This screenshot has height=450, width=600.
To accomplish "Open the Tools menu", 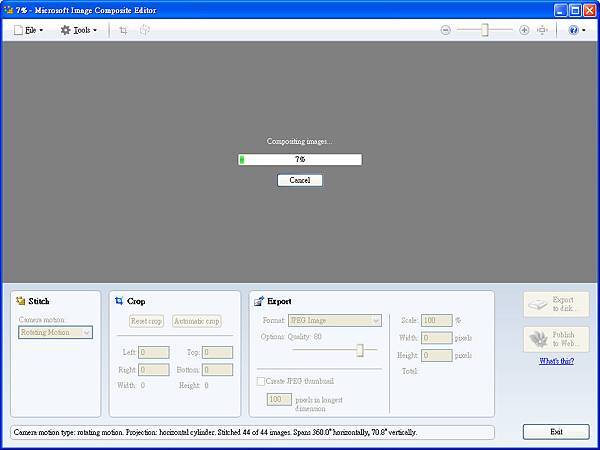I will click(78, 30).
